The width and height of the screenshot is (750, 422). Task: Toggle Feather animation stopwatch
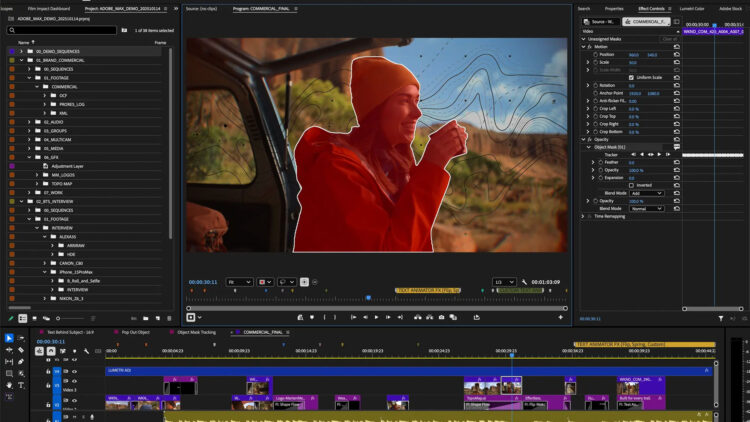point(601,162)
